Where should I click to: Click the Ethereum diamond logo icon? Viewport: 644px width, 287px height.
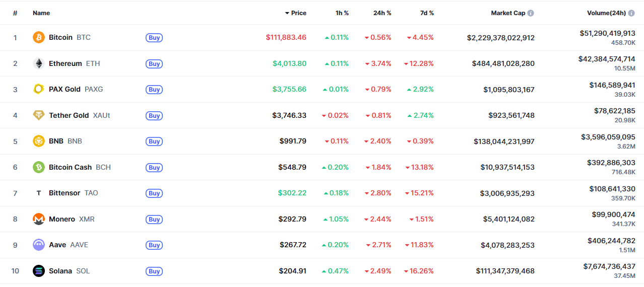[x=39, y=63]
